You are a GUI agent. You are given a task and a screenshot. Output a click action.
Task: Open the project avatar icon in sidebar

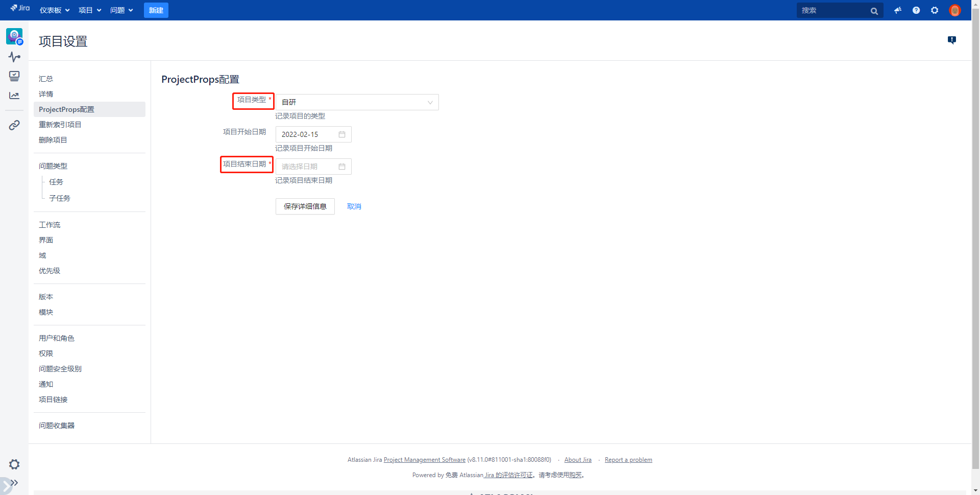coord(14,36)
